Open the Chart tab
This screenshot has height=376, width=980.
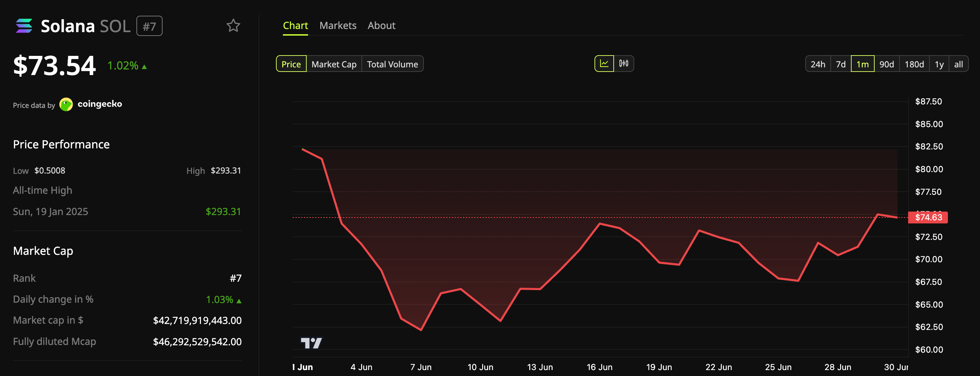pos(295,25)
